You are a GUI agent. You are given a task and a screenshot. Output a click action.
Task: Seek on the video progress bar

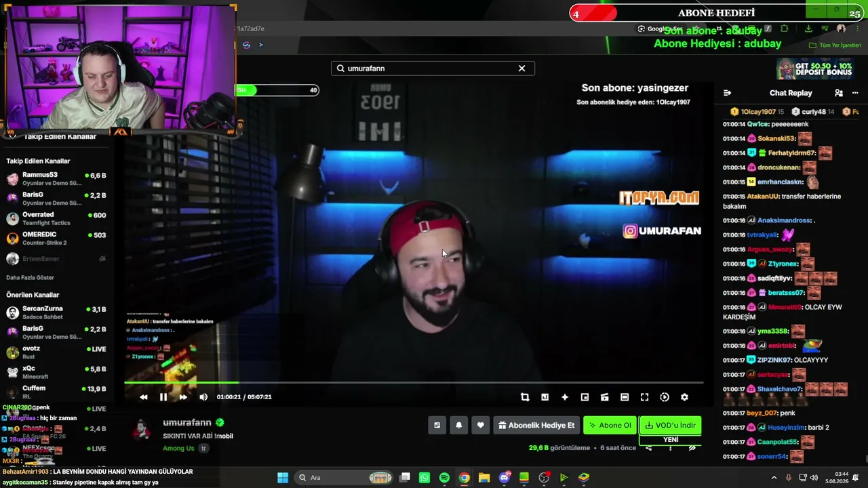[x=414, y=383]
